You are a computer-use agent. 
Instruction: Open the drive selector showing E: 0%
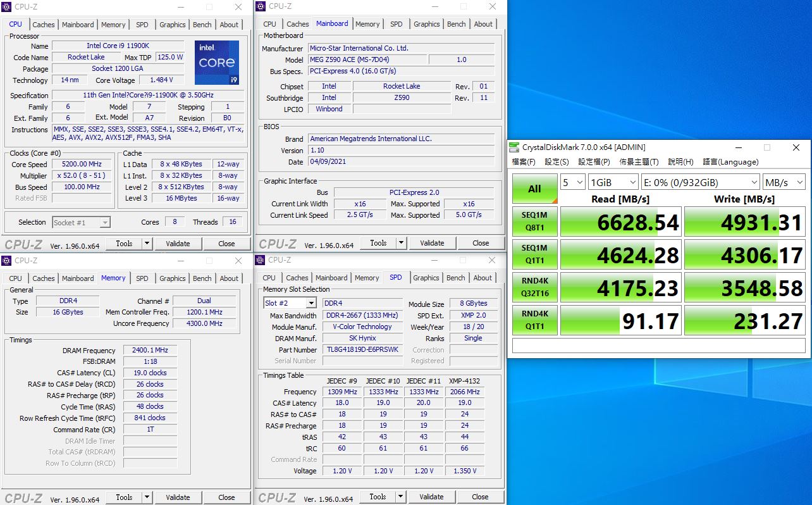coord(700,182)
